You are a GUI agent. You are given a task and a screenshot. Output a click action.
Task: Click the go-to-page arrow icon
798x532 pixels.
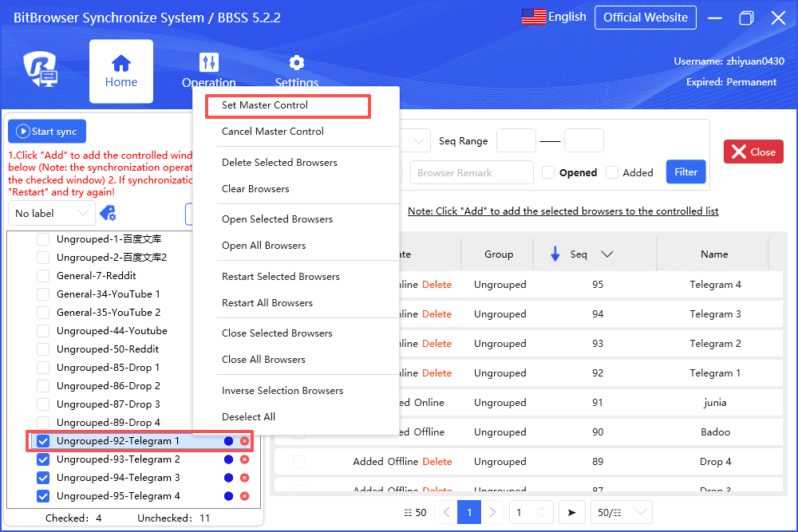pos(571,512)
